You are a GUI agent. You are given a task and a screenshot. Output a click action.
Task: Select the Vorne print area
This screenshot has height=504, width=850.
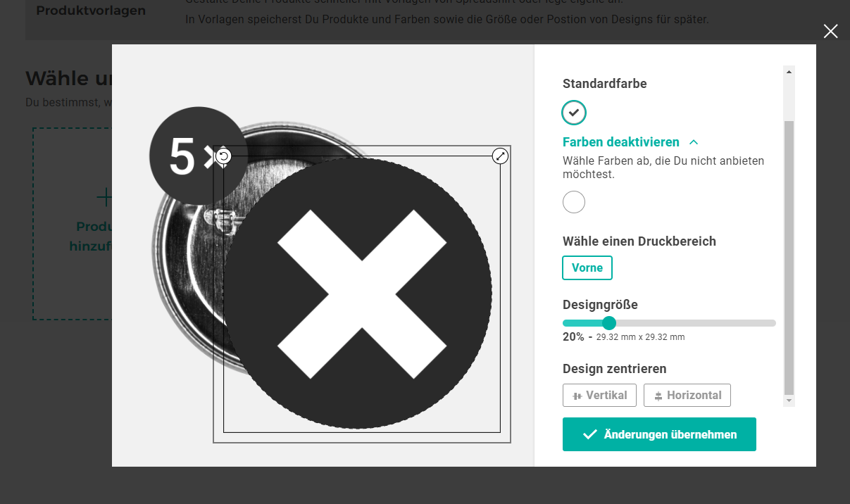[x=587, y=267]
